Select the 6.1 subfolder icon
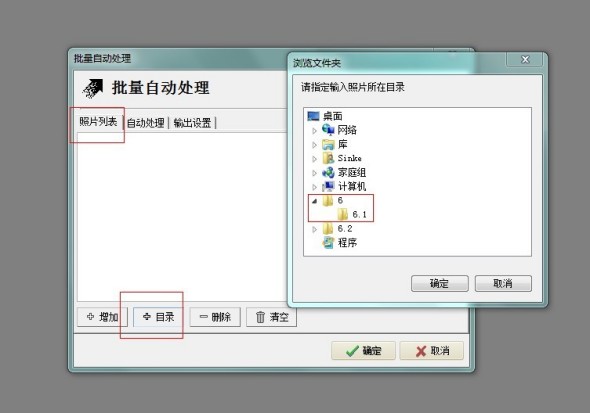 pyautogui.click(x=342, y=214)
